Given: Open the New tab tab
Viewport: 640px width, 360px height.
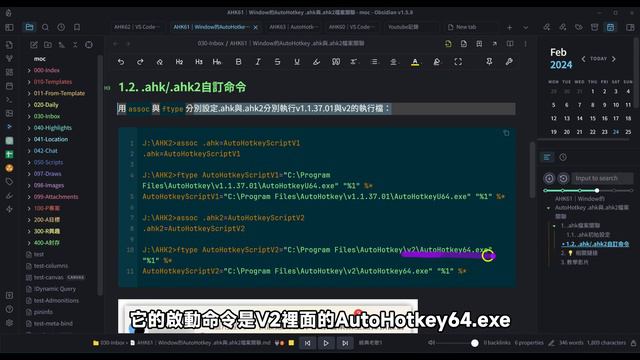Looking at the screenshot, I should point(466,27).
